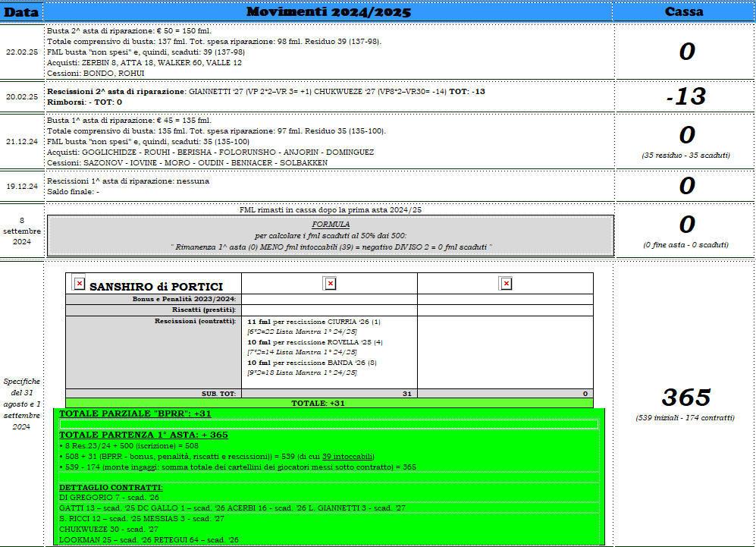
Task: Click the line "Busta 2^ asta di riparazione"
Action: click(x=129, y=31)
